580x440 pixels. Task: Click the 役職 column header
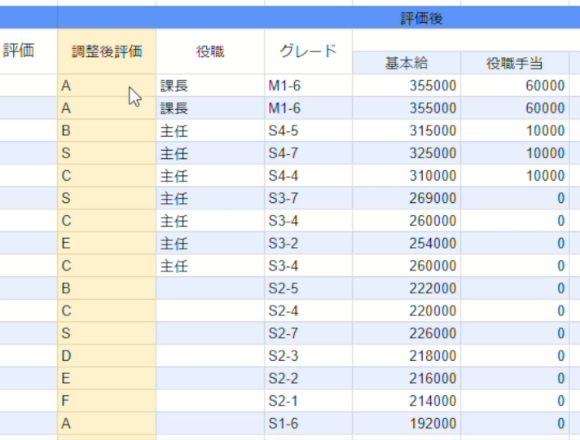tap(210, 51)
